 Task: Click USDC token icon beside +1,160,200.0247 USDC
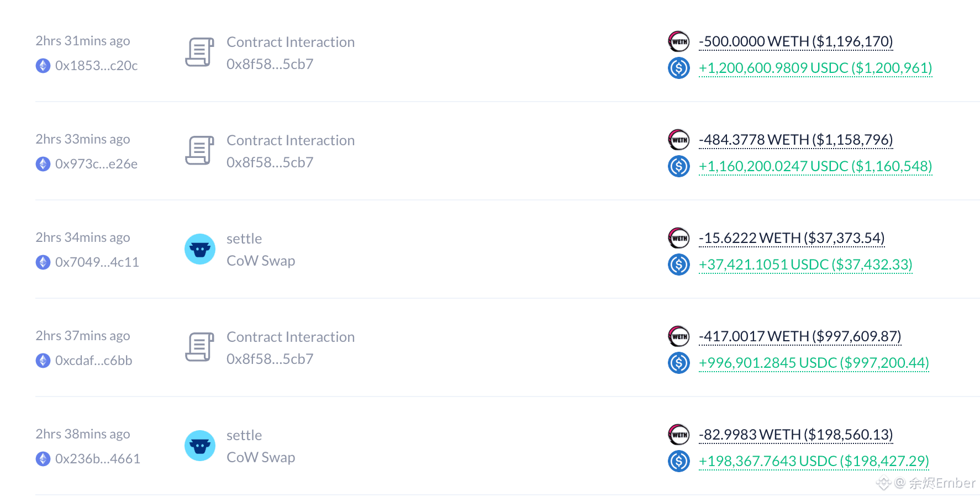click(679, 166)
